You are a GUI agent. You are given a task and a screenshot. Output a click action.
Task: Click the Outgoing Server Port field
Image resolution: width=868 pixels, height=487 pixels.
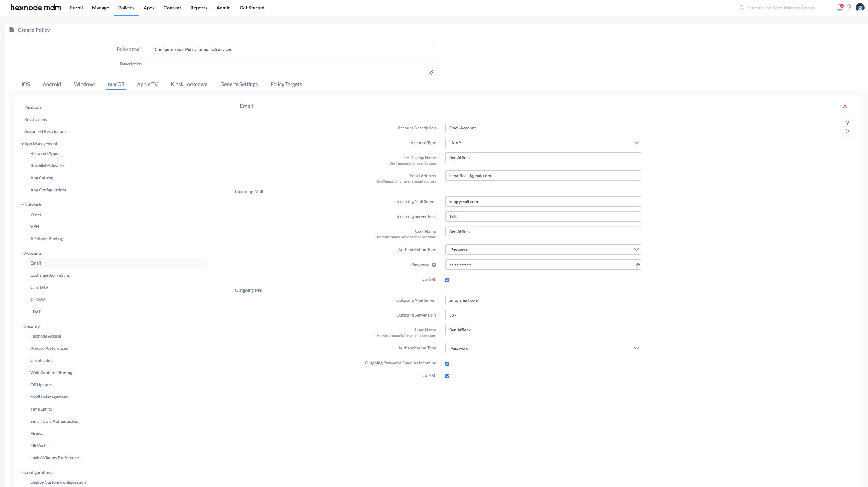pyautogui.click(x=543, y=315)
